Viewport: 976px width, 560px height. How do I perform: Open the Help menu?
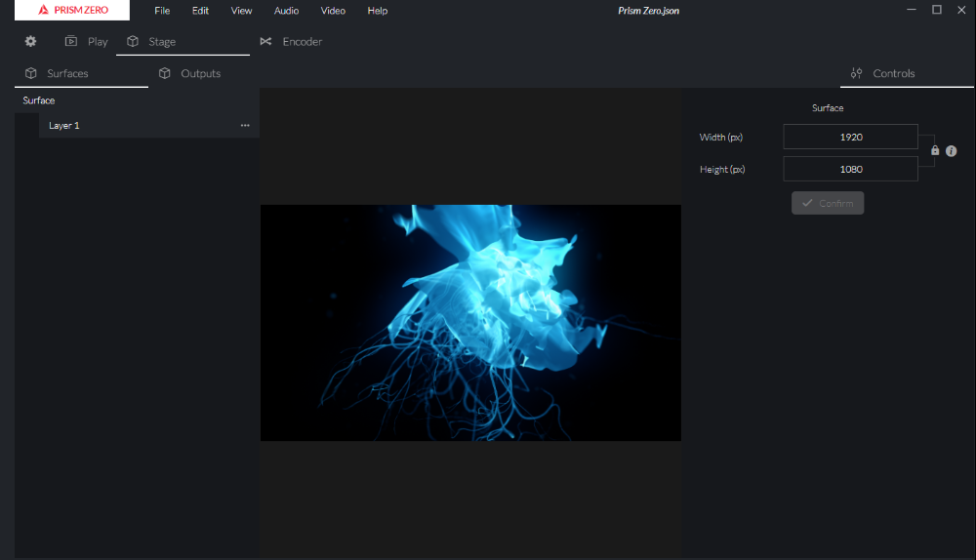pos(377,11)
